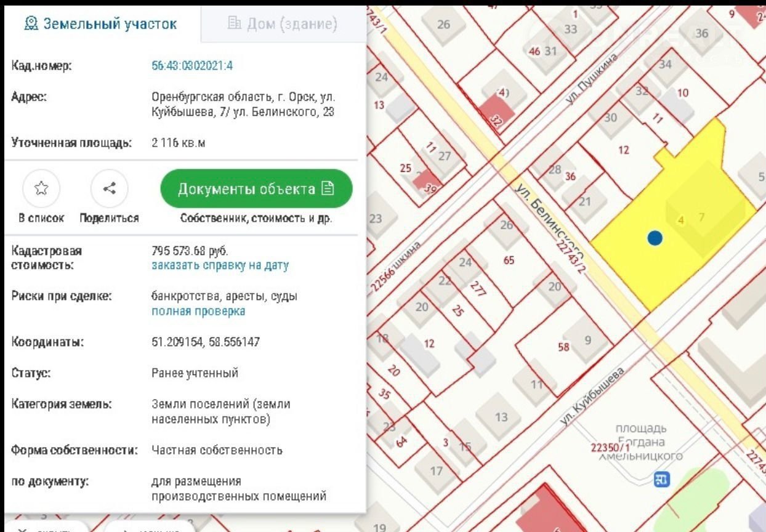Select building 30 near ул. Пушкина
Viewport: 766px width, 532px height.
[x=610, y=118]
